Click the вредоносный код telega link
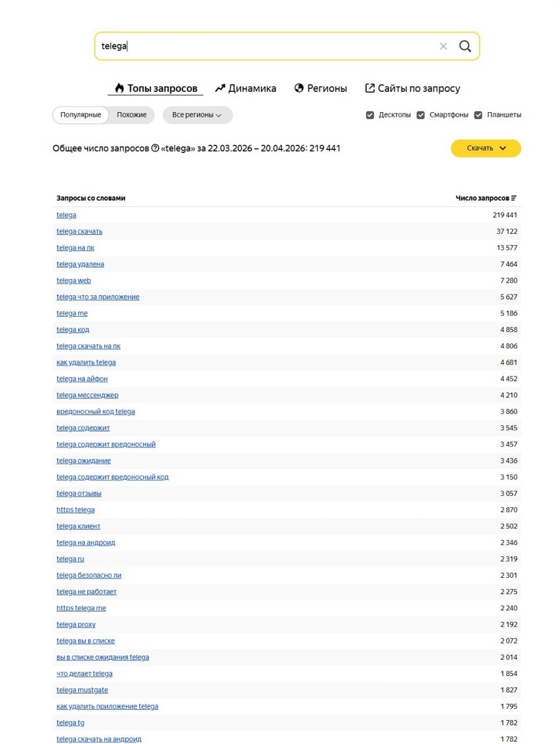Screen dimensions: 560x744 point(95,412)
